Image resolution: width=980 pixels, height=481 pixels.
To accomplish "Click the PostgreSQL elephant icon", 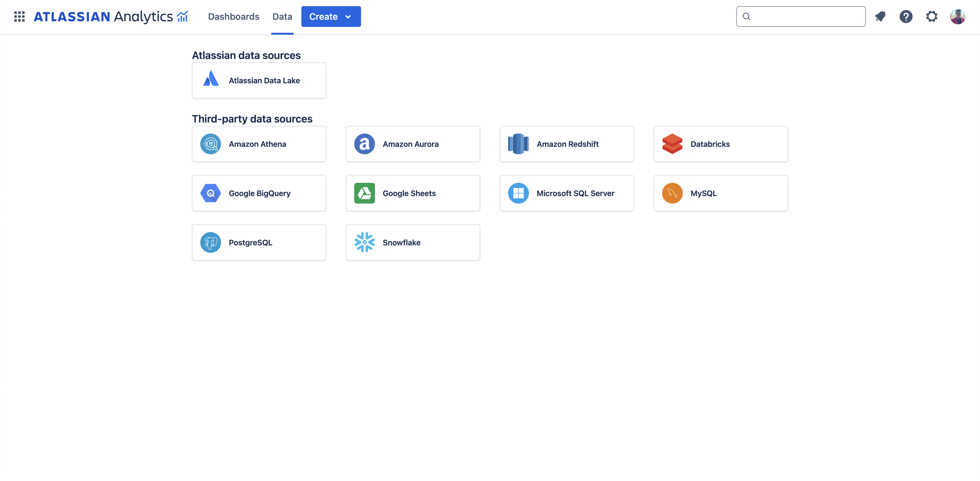I will point(211,242).
